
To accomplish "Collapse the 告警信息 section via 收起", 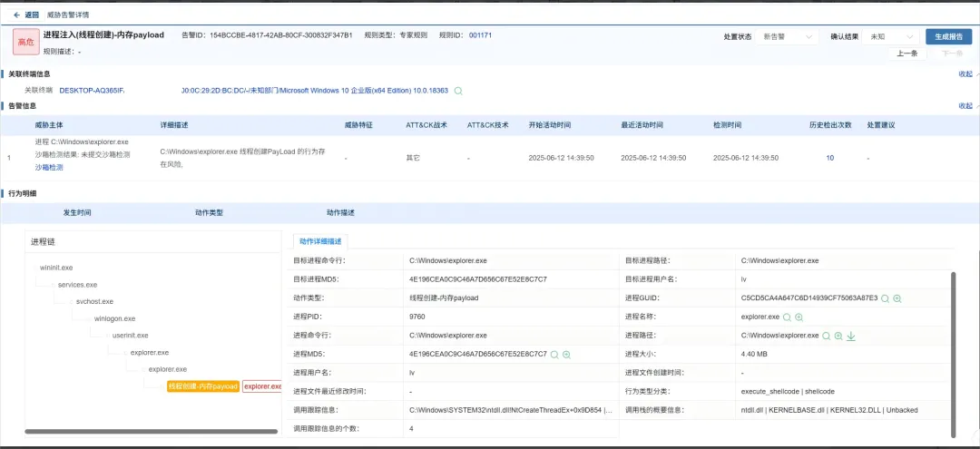I will [x=965, y=106].
